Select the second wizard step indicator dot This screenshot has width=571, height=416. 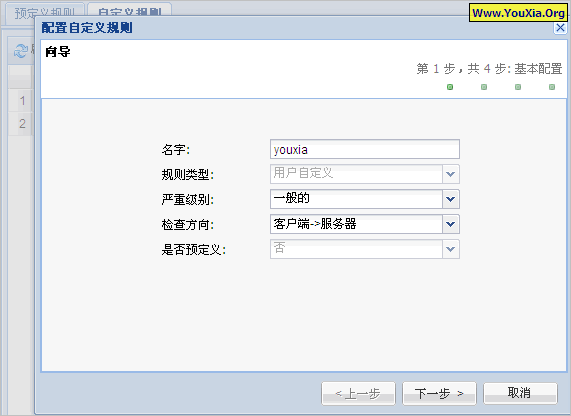click(x=484, y=87)
